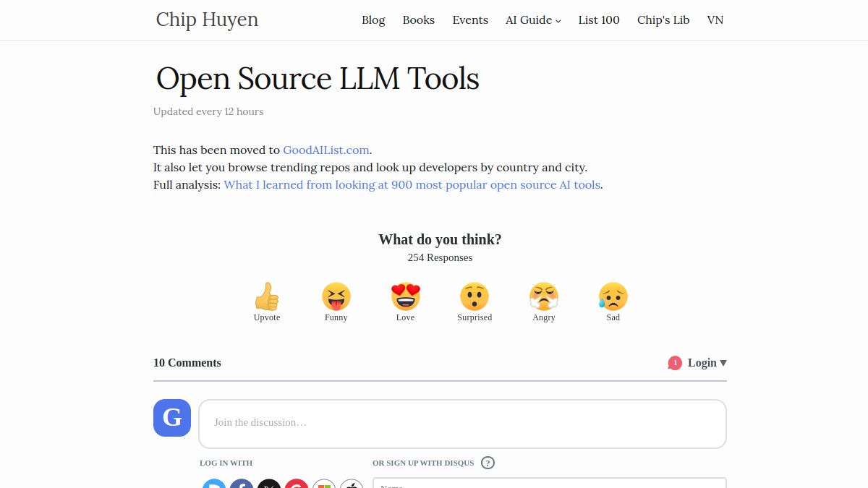This screenshot has height=488, width=868.
Task: Click the What do you think? heading
Action: (x=440, y=239)
